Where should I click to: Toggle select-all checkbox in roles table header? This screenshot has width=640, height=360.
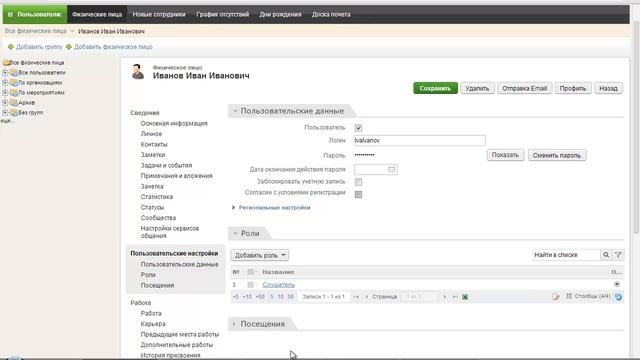[250, 272]
